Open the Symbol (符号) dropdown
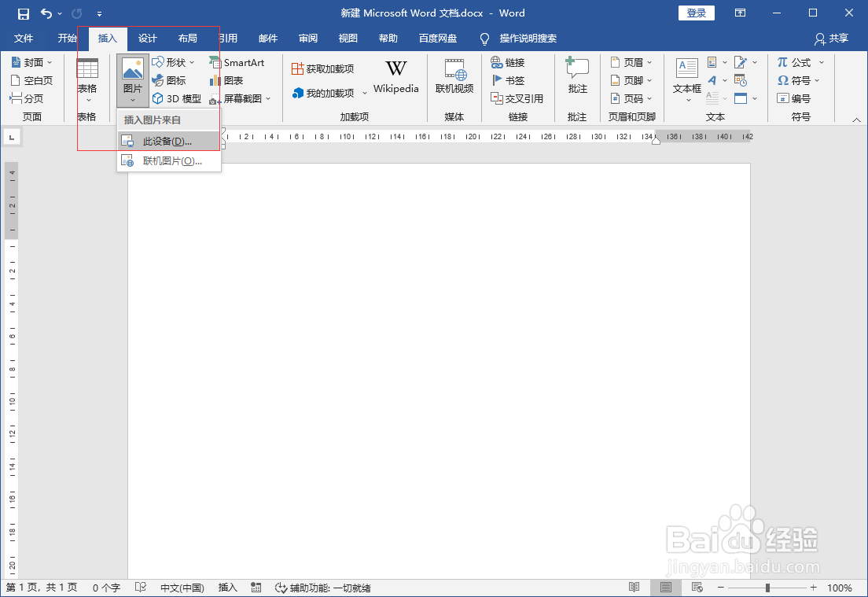The image size is (868, 597). [x=817, y=81]
